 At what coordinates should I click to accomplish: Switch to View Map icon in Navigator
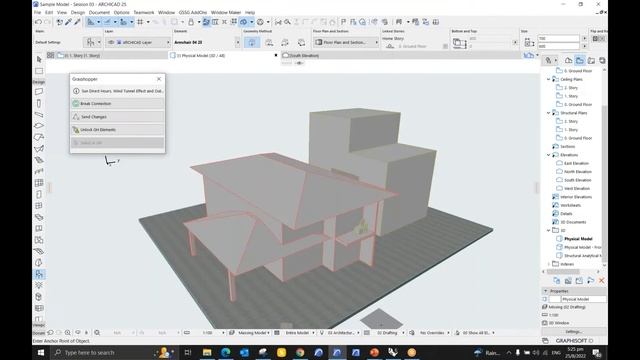[x=580, y=60]
